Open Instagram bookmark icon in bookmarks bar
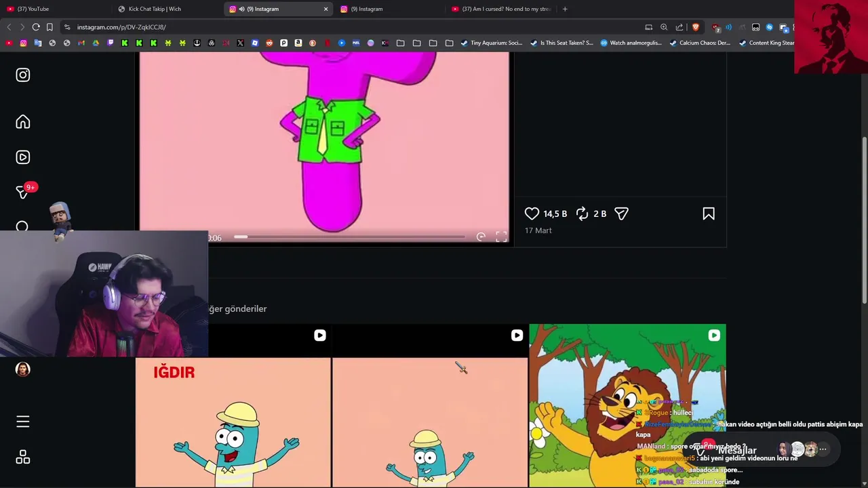Image resolution: width=868 pixels, height=488 pixels. point(23,43)
